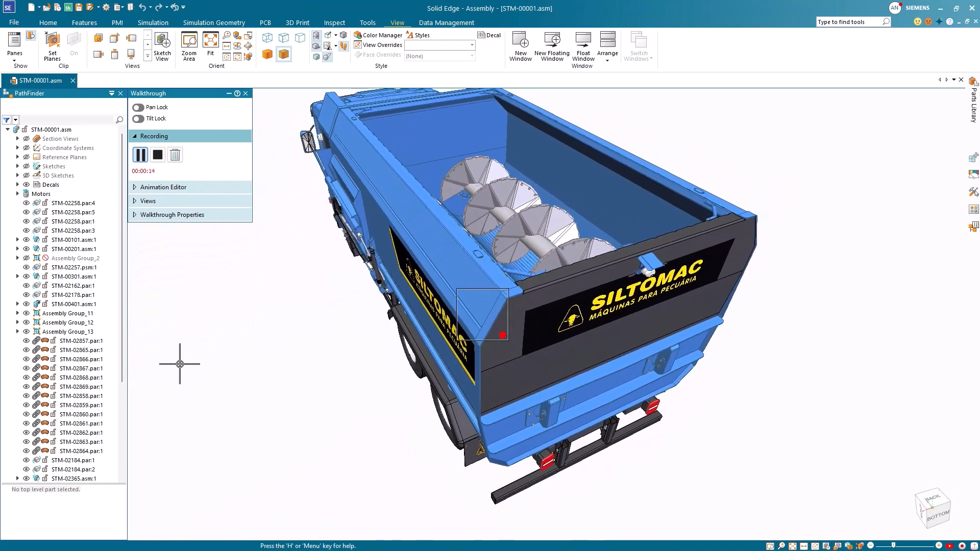Hide the STM-02184.par:2 part
This screenshot has height=551, width=980.
[26, 469]
